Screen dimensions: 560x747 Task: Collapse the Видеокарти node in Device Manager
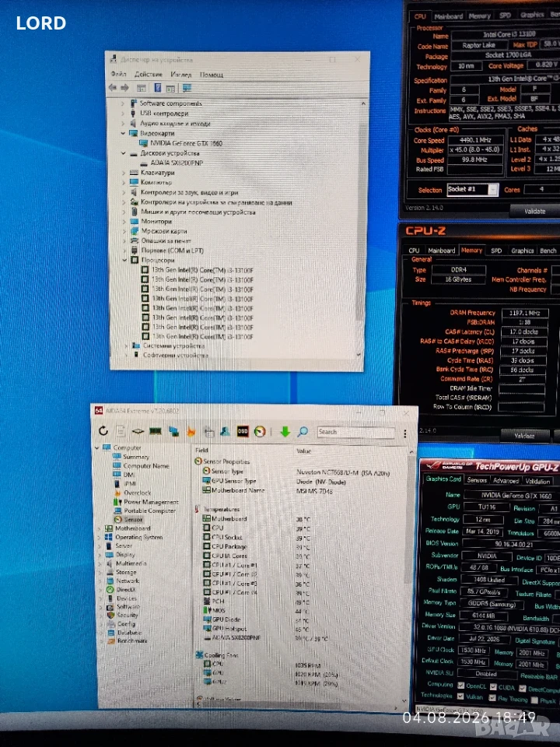pos(123,133)
